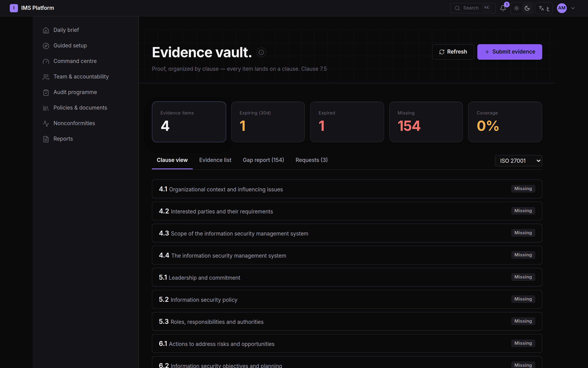
Task: Expand clause 6.1 Actions to address risks
Action: [347, 344]
